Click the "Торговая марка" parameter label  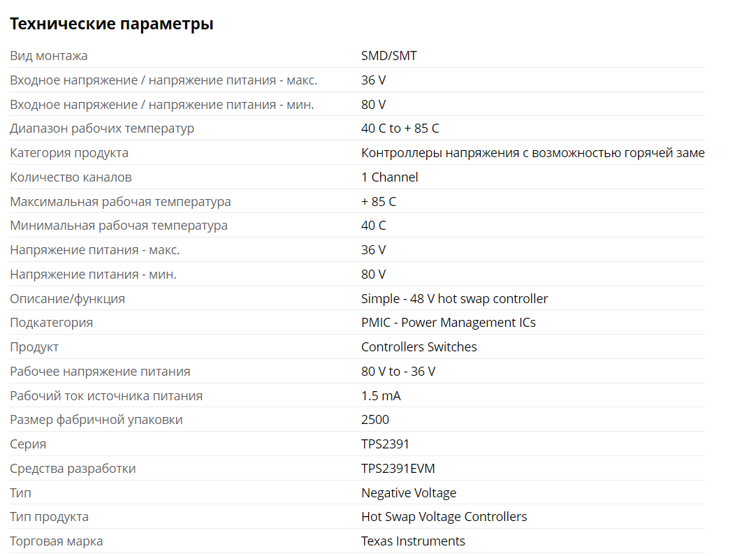tap(56, 541)
